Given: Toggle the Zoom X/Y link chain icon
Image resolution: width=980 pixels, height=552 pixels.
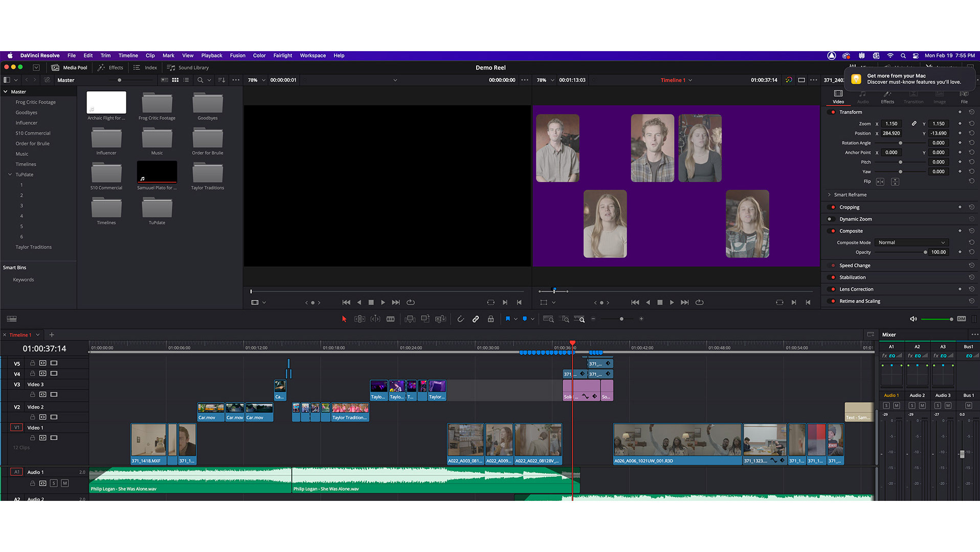Looking at the screenshot, I should (914, 124).
